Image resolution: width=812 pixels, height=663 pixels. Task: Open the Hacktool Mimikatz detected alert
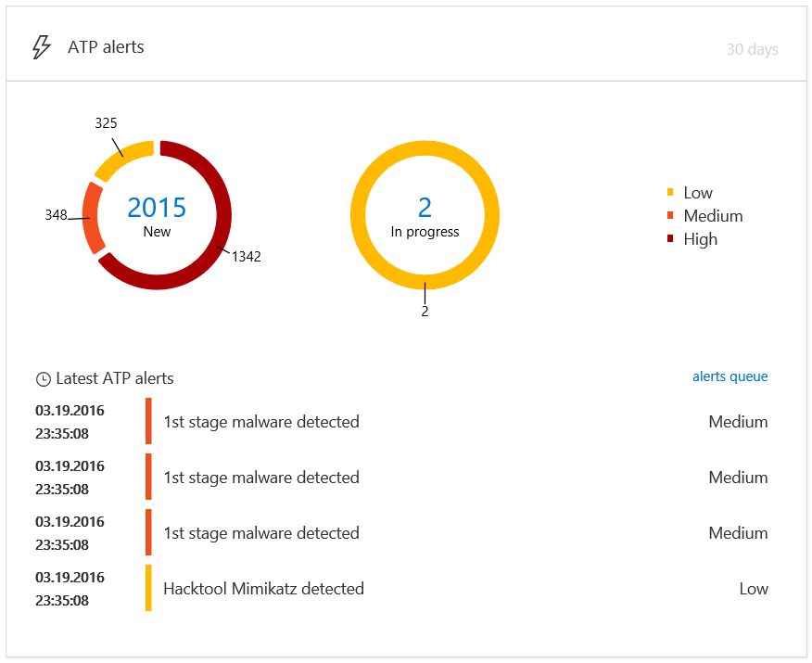[263, 589]
